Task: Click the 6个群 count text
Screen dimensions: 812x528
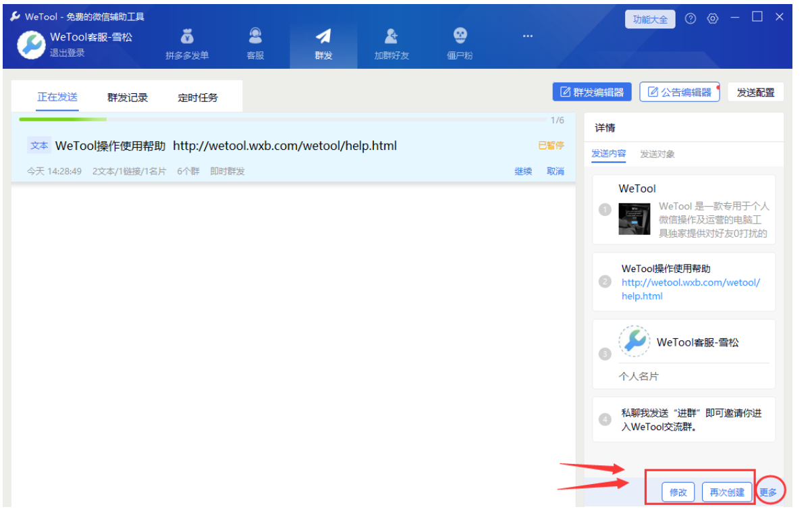Action: click(188, 171)
